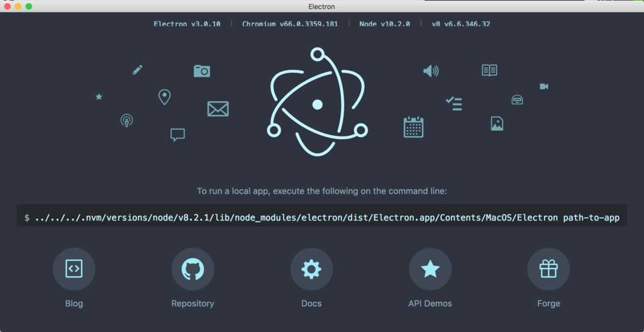Click the 'To run a local app' instruction text

(x=321, y=191)
